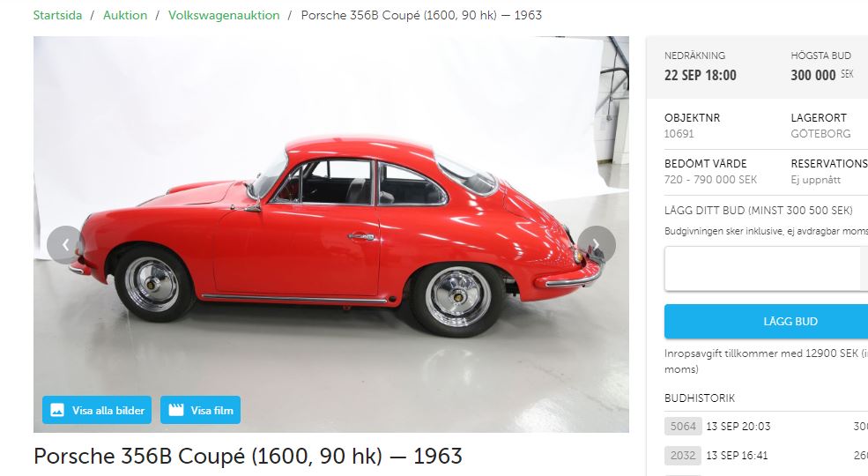
Task: Click the 300 000 SEK highest bid
Action: tap(822, 75)
